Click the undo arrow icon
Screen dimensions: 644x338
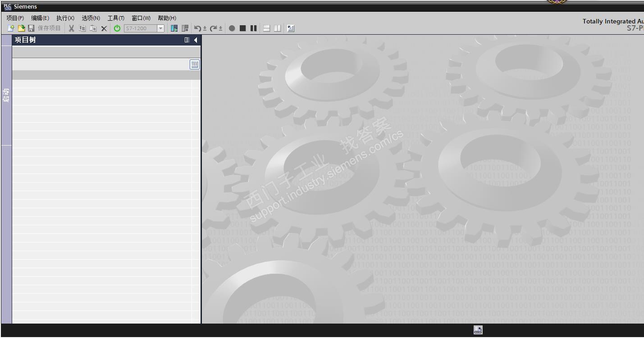(197, 28)
